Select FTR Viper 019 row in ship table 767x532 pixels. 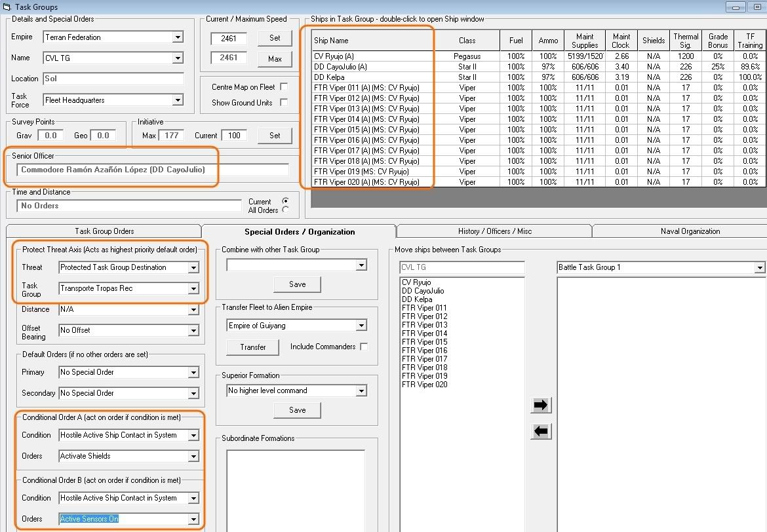point(539,172)
